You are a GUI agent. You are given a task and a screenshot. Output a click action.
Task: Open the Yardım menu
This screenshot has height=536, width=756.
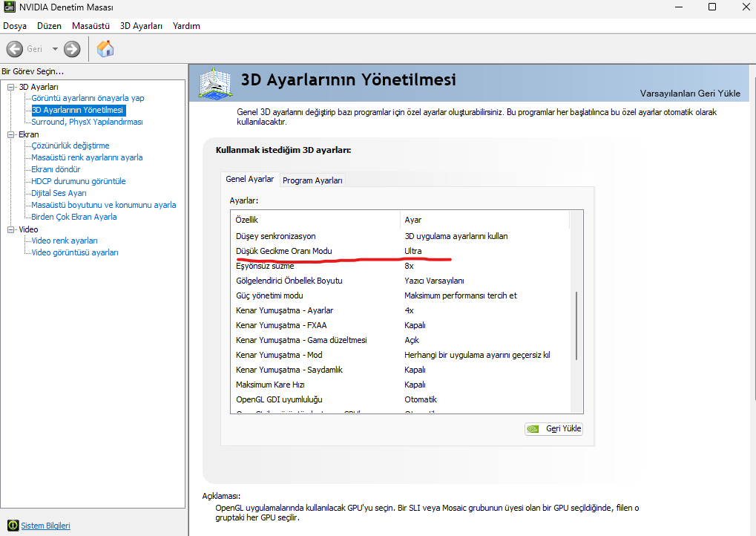tap(186, 26)
